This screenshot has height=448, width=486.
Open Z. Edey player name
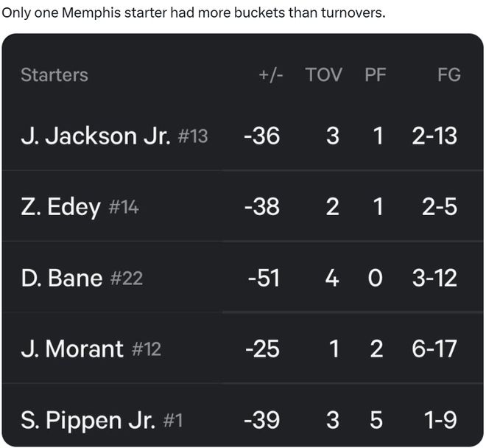pyautogui.click(x=60, y=207)
